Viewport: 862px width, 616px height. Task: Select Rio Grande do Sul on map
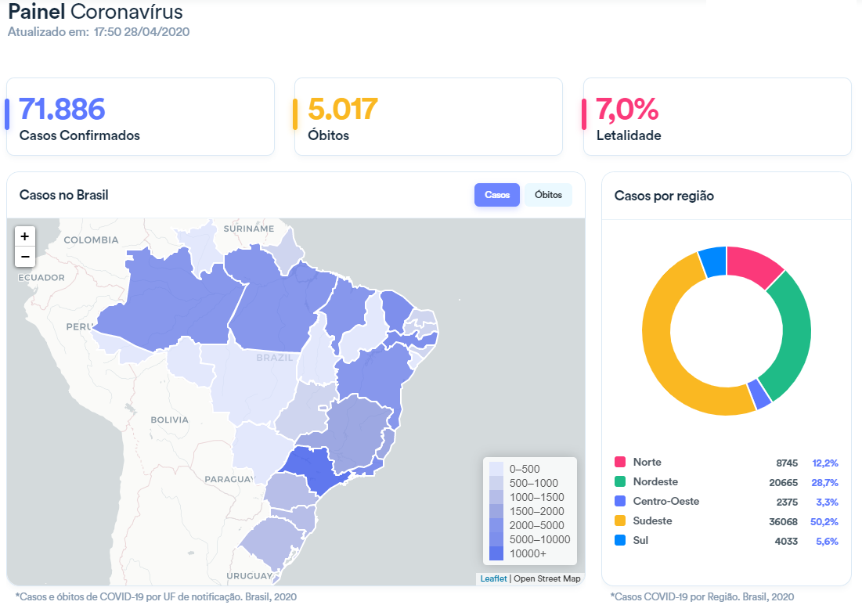point(270,540)
